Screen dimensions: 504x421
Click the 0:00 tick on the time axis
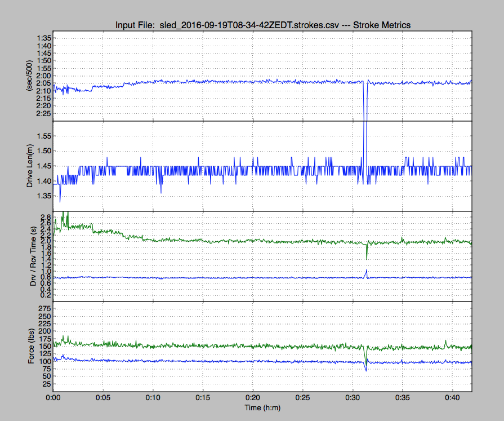(x=53, y=397)
